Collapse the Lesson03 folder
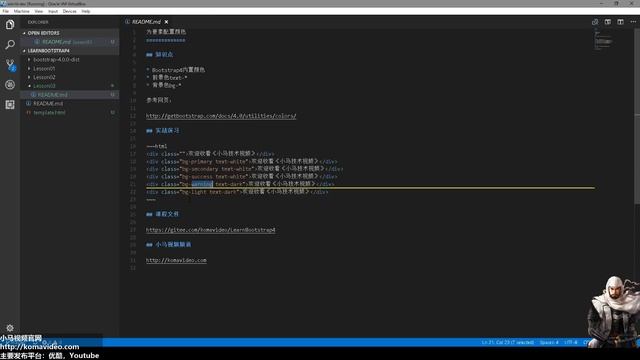This screenshot has height=360, width=640. pos(44,86)
